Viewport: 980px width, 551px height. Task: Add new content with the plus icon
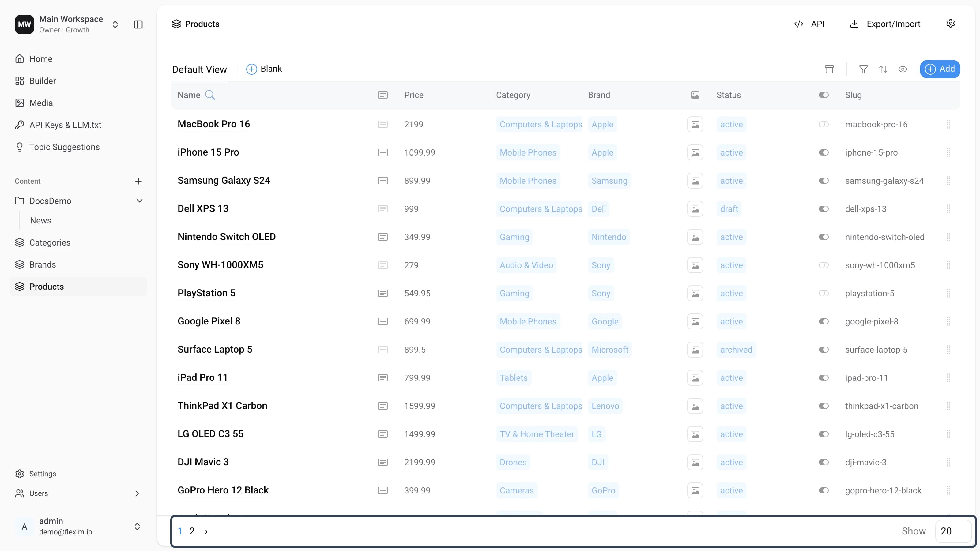138,181
